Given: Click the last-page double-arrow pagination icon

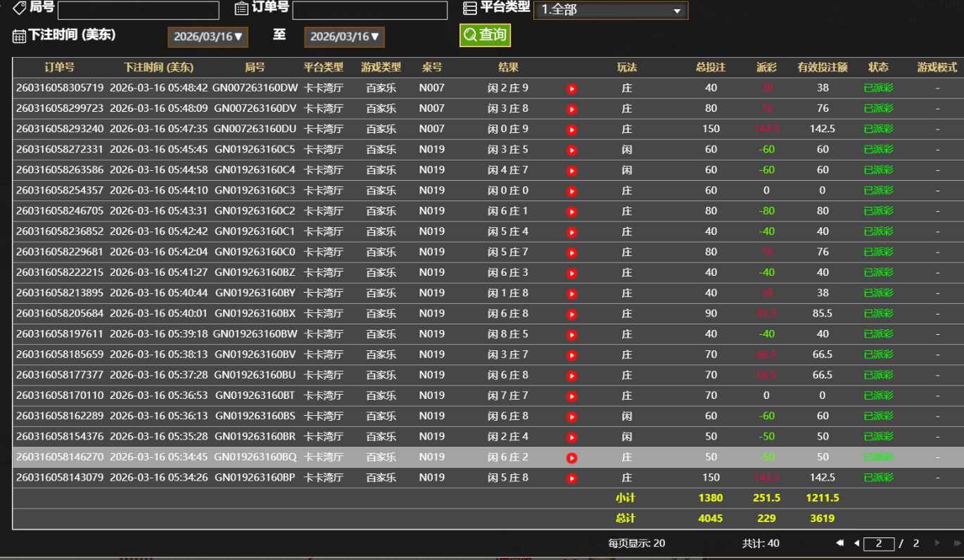Looking at the screenshot, I should (958, 543).
